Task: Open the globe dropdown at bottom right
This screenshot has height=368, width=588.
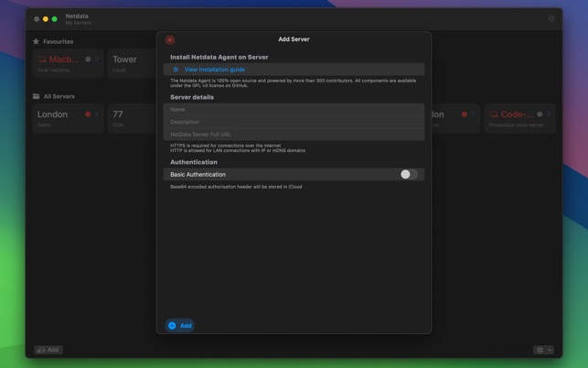Action: pyautogui.click(x=543, y=350)
